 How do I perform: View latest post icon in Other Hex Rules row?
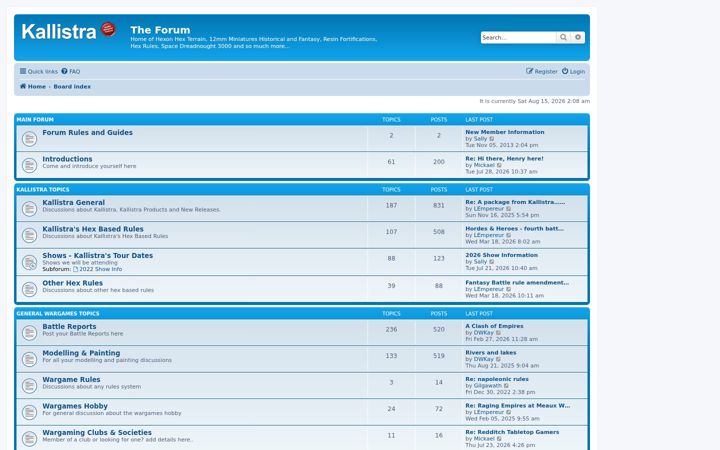tap(509, 289)
